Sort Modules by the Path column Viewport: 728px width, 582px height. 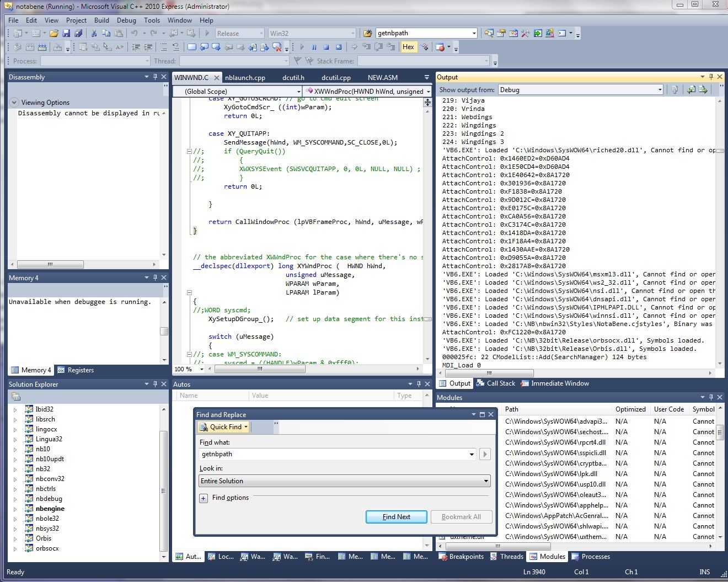coord(557,409)
